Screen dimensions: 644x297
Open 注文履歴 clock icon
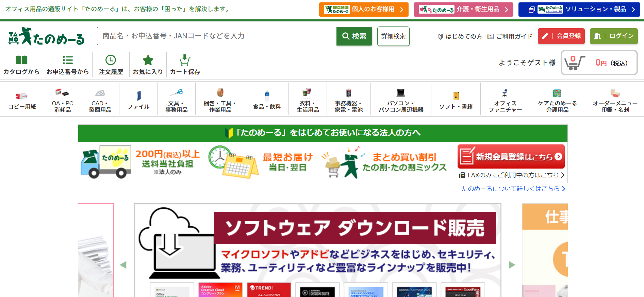click(111, 60)
